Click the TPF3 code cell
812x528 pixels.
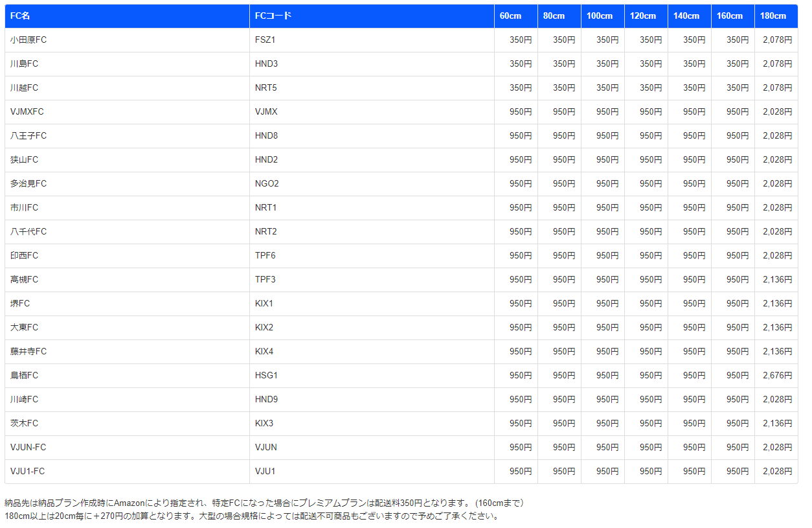(x=265, y=279)
